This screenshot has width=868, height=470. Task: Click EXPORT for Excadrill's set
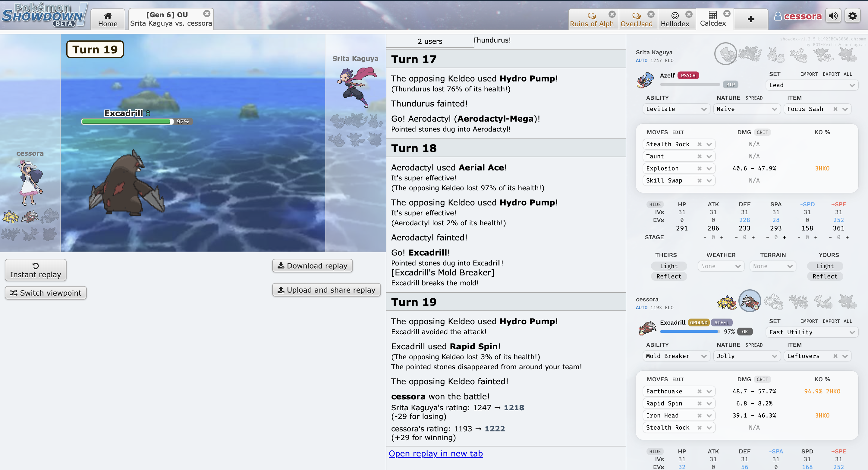tap(831, 321)
